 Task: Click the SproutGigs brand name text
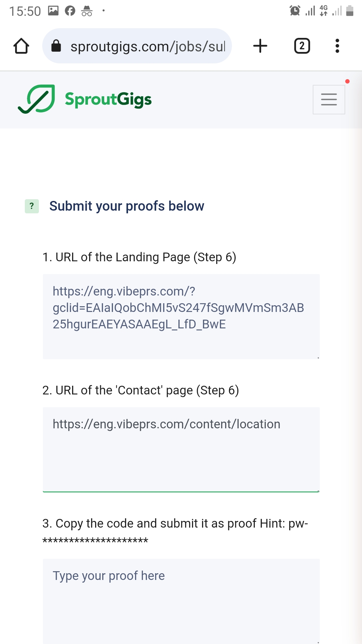[x=108, y=100]
